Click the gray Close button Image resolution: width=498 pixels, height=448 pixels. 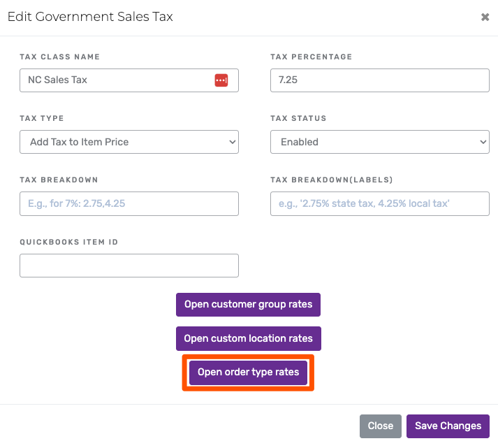pyautogui.click(x=381, y=426)
